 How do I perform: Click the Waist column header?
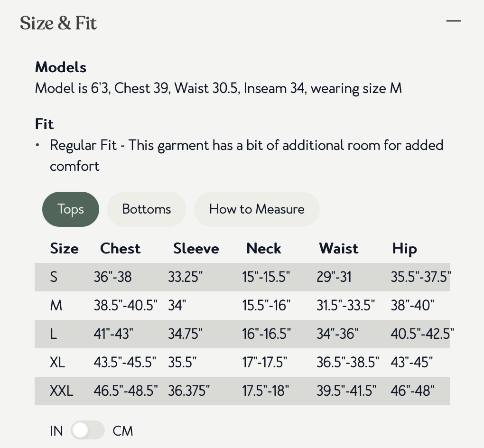tap(339, 249)
